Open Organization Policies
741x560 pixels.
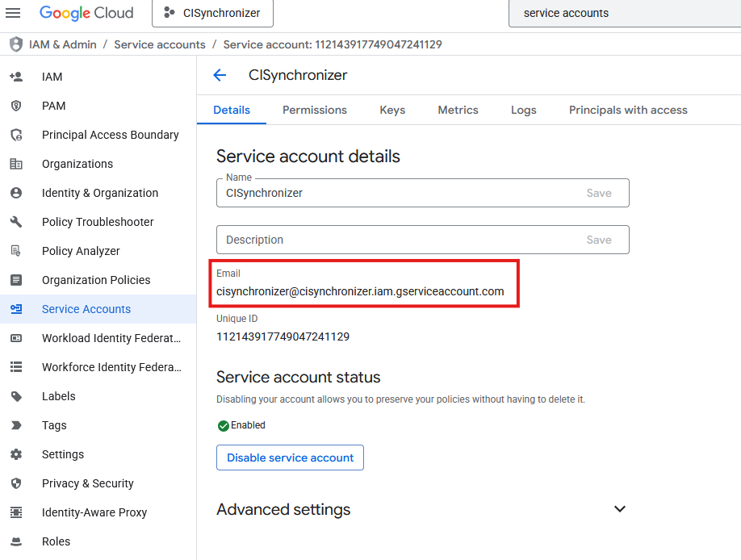coord(96,280)
